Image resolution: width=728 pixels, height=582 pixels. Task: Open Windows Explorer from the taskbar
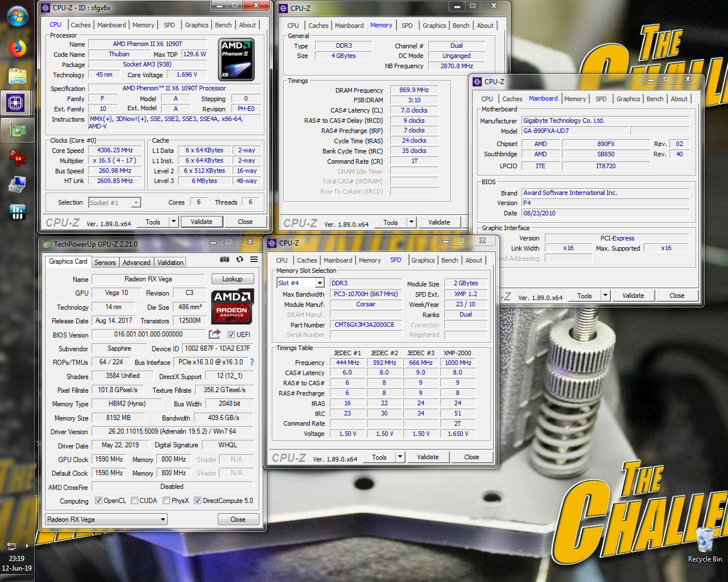pos(17,76)
